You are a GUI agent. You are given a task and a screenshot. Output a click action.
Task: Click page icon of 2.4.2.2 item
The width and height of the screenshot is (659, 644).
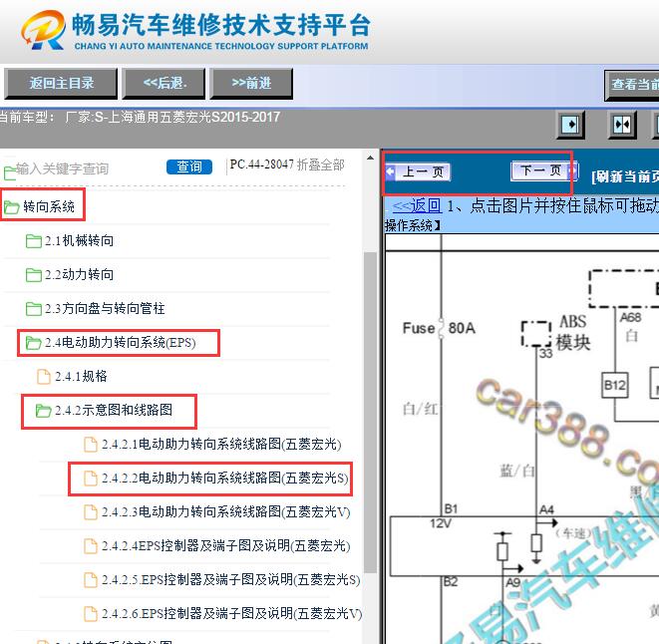pos(91,479)
